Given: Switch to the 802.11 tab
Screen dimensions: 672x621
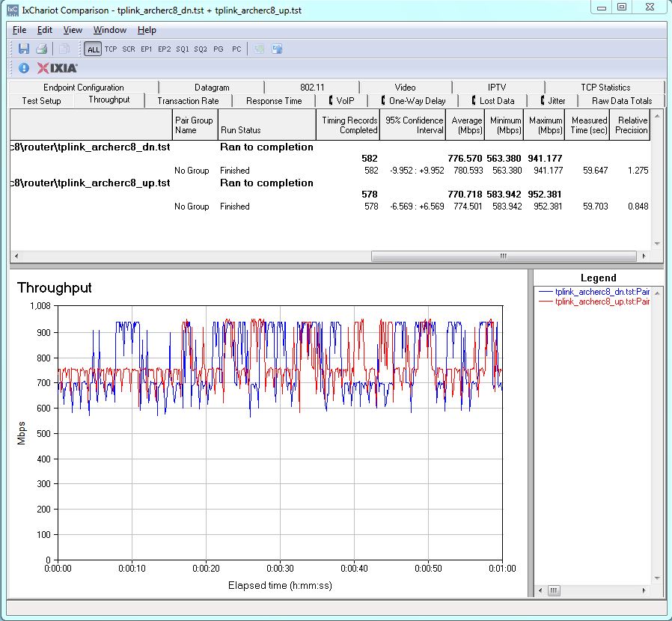Looking at the screenshot, I should [x=312, y=87].
